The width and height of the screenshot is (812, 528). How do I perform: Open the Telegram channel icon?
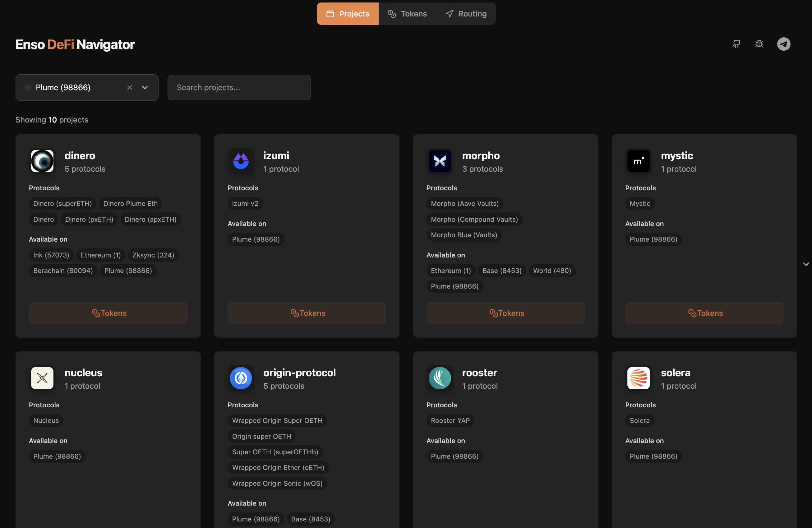pos(783,44)
